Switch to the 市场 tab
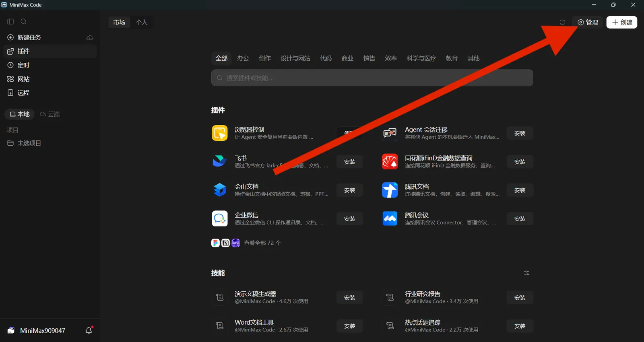 pos(119,23)
